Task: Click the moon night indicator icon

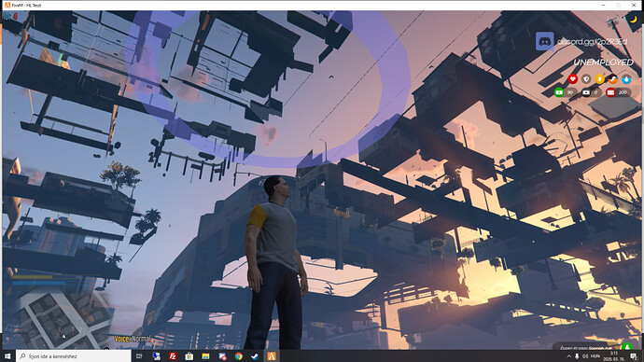Action: tap(634, 20)
